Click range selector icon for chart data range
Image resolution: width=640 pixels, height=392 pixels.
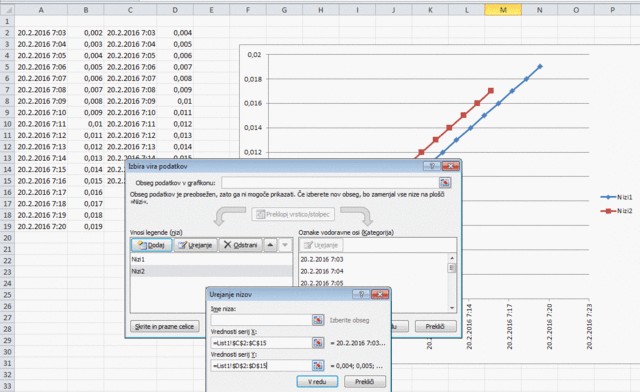445,183
